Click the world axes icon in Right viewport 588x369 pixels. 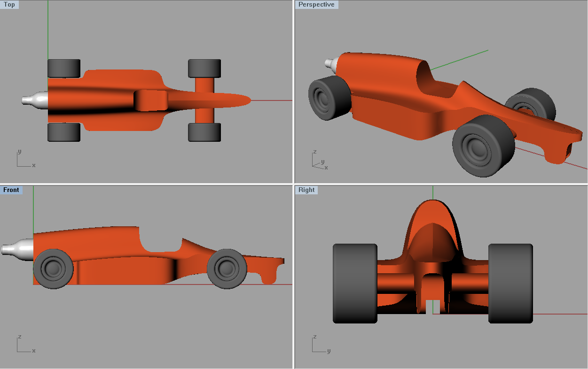click(319, 345)
